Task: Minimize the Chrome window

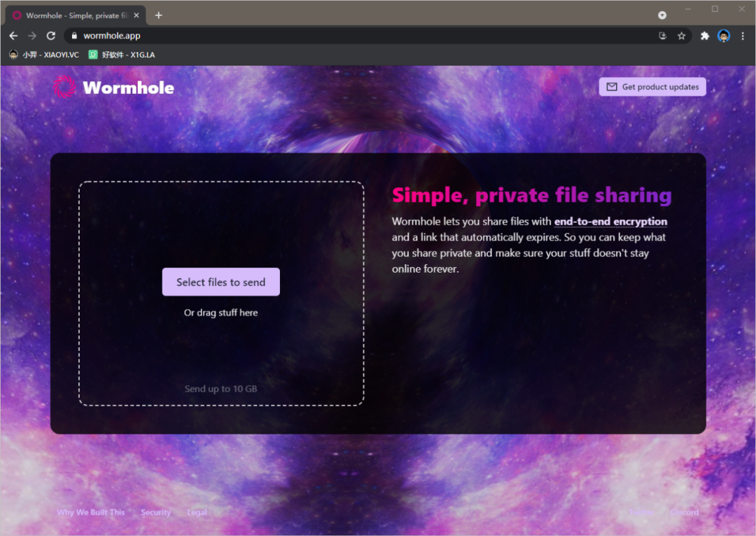Action: (x=688, y=8)
